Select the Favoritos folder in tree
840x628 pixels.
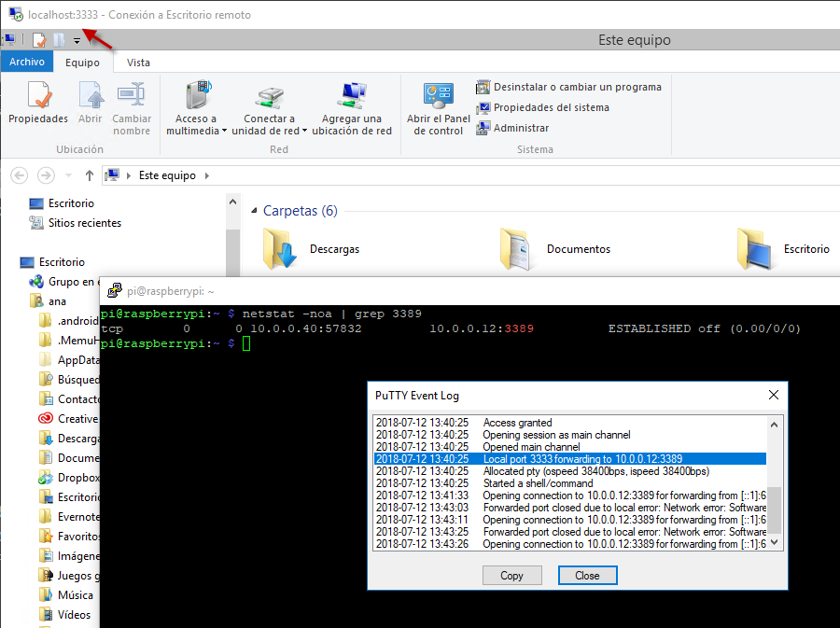69,537
